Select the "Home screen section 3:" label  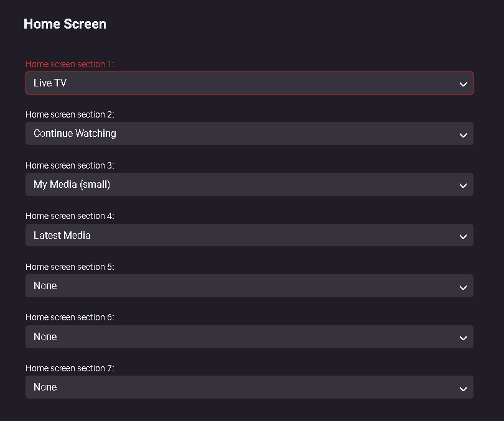[70, 165]
